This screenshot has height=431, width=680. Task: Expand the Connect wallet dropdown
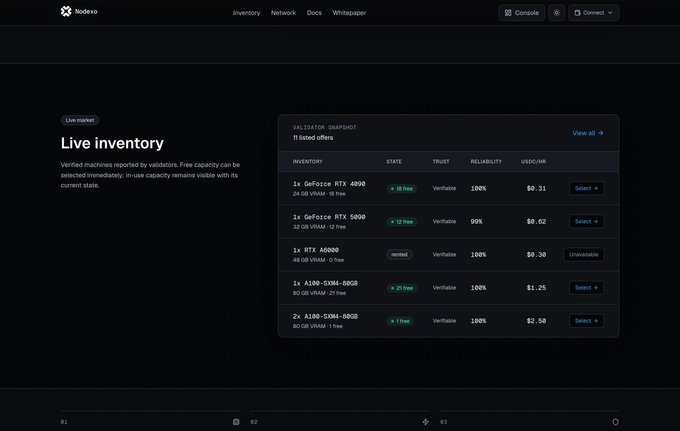(593, 13)
